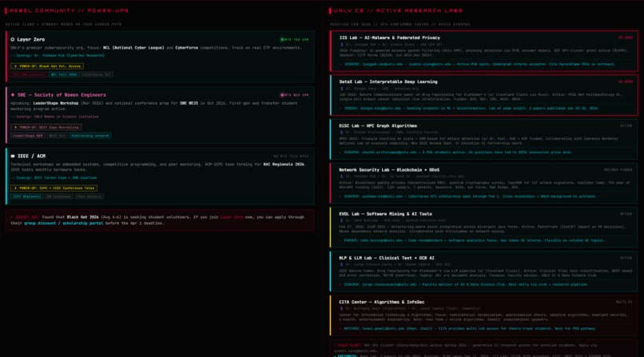Open EVOL Lab – Software Mining & AI Tools
The height and width of the screenshot is (357, 644).
pyautogui.click(x=385, y=214)
